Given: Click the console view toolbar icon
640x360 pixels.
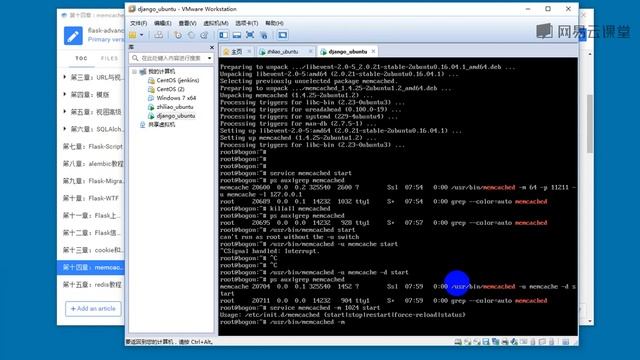Looking at the screenshot, I should [282, 35].
